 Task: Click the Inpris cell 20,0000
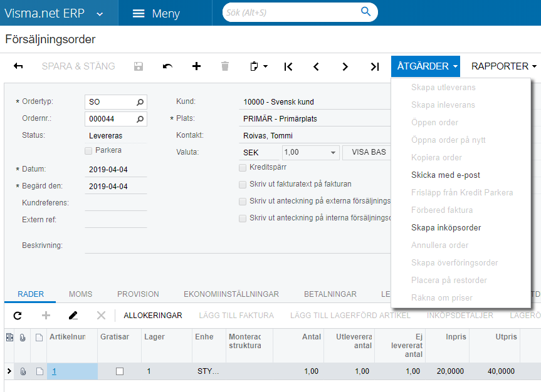coord(448,371)
